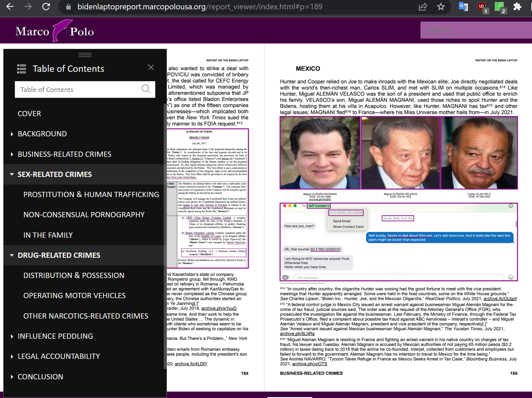Collapse the SEX-RELATED CRIMES section

pyautogui.click(x=12, y=174)
